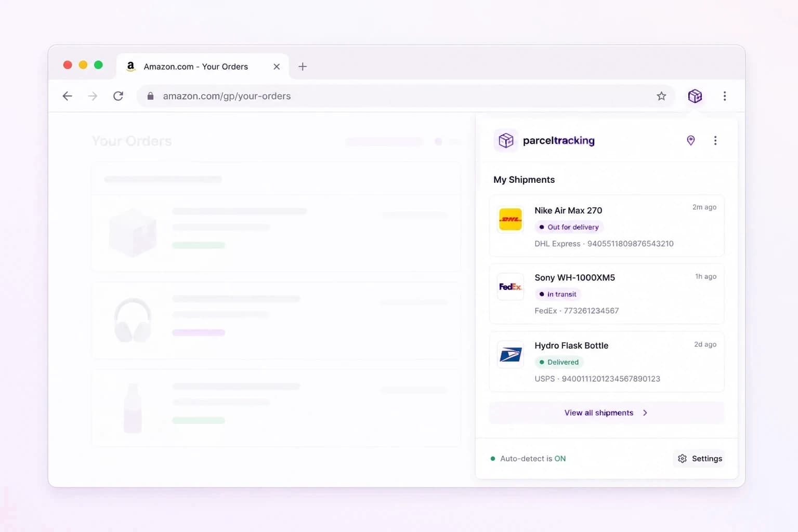Click the Amazon favicon on the tab
798x532 pixels.
[x=131, y=66]
